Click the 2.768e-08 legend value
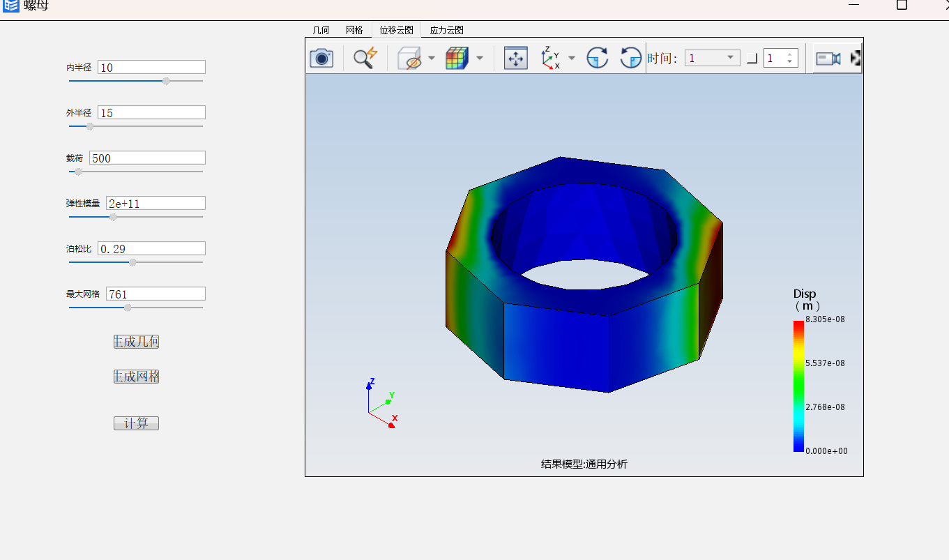 (825, 407)
